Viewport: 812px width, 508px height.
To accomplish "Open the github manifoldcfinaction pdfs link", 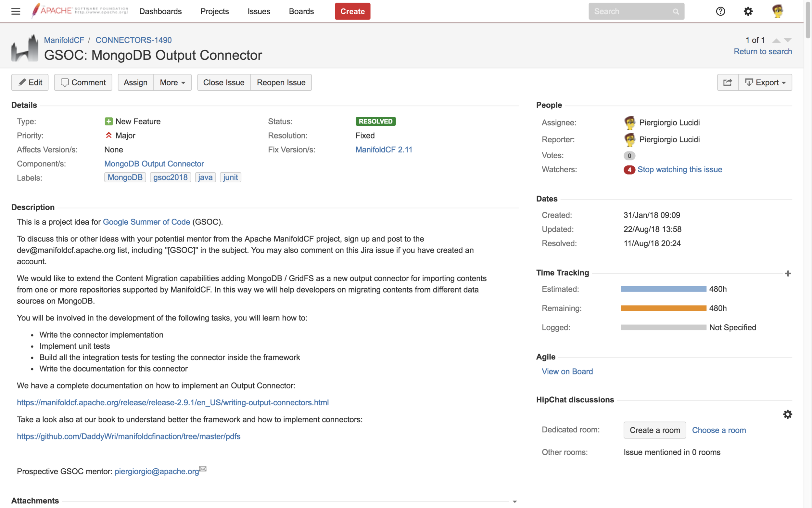I will (x=129, y=436).
